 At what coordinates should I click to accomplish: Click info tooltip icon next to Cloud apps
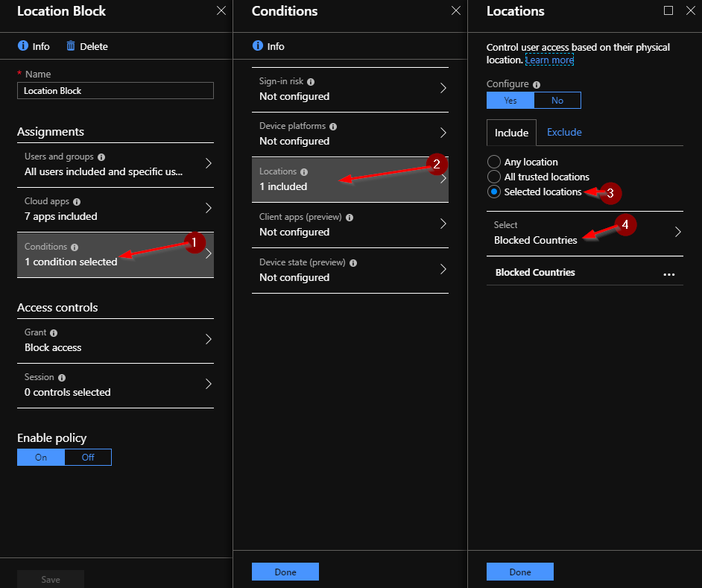[77, 202]
